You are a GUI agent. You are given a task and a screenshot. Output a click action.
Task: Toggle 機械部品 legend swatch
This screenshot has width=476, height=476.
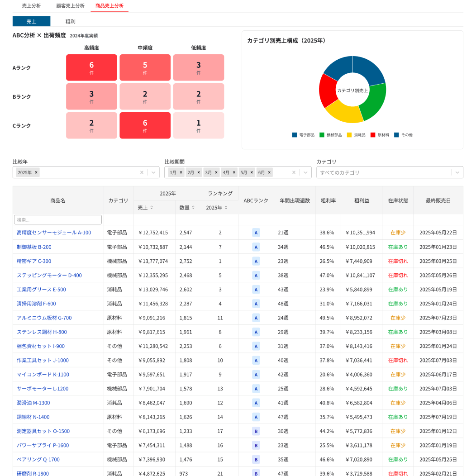(322, 135)
